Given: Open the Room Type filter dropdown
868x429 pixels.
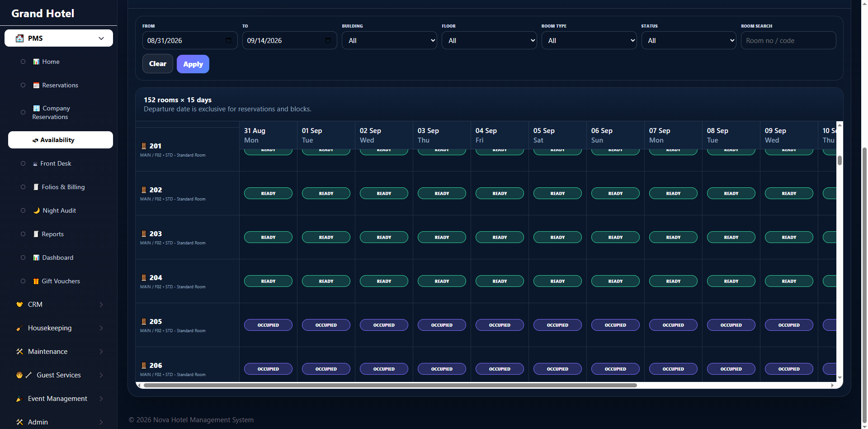Looking at the screenshot, I should 589,41.
